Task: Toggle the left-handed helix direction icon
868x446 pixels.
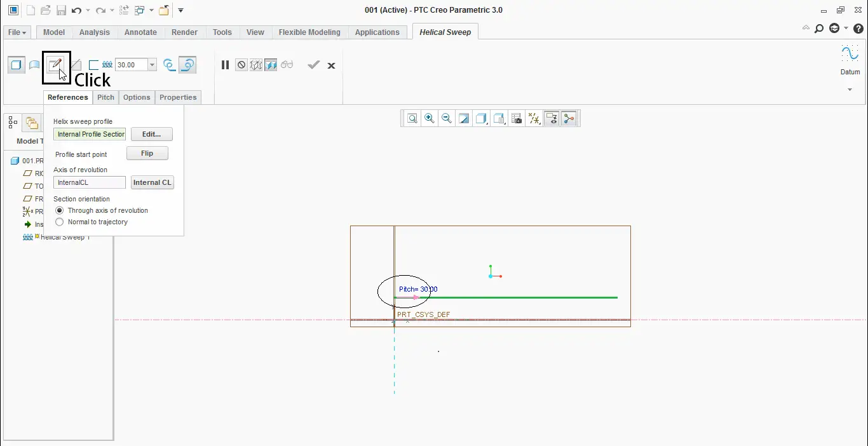Action: [188, 65]
